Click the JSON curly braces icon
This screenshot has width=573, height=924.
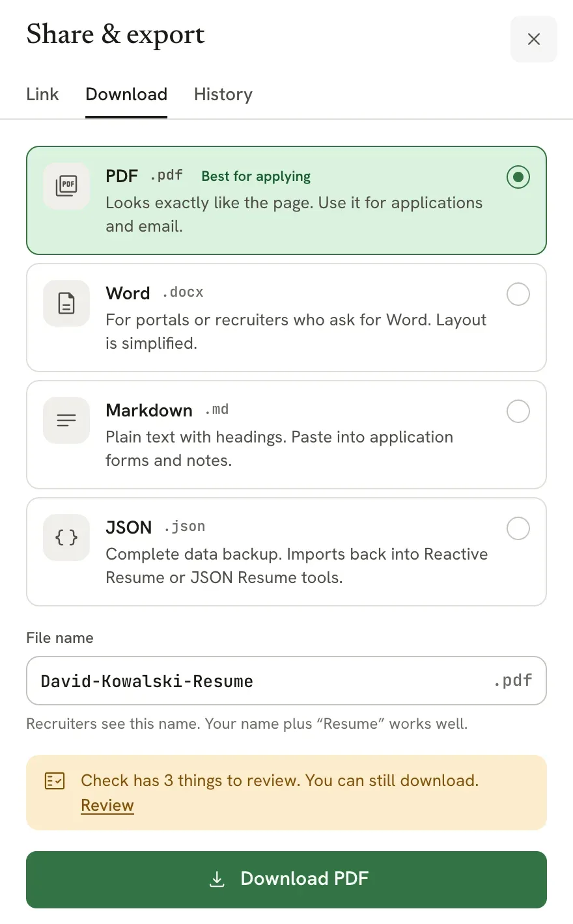pos(66,537)
